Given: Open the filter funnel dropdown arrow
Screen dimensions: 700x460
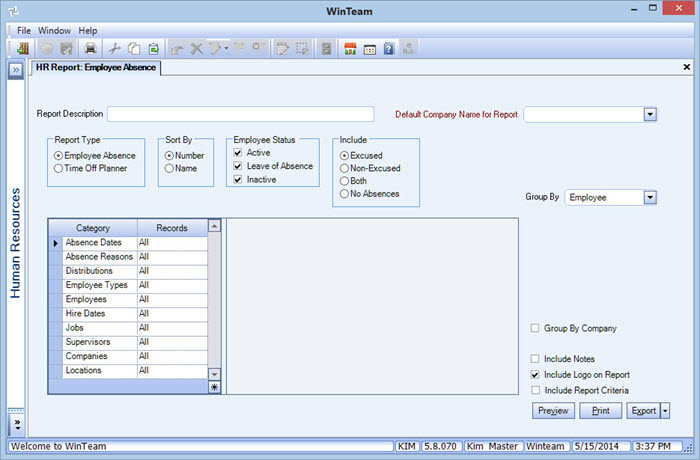Looking at the screenshot, I should point(226,49).
